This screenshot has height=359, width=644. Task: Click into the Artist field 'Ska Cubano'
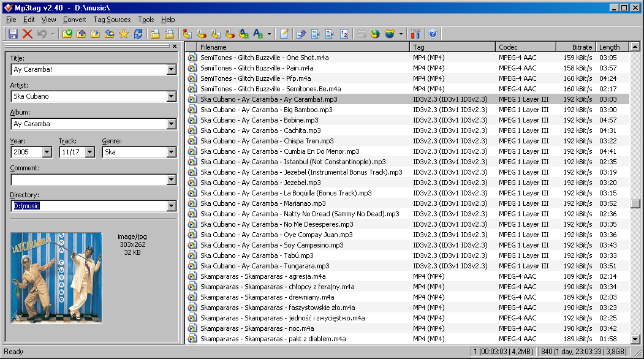(89, 97)
